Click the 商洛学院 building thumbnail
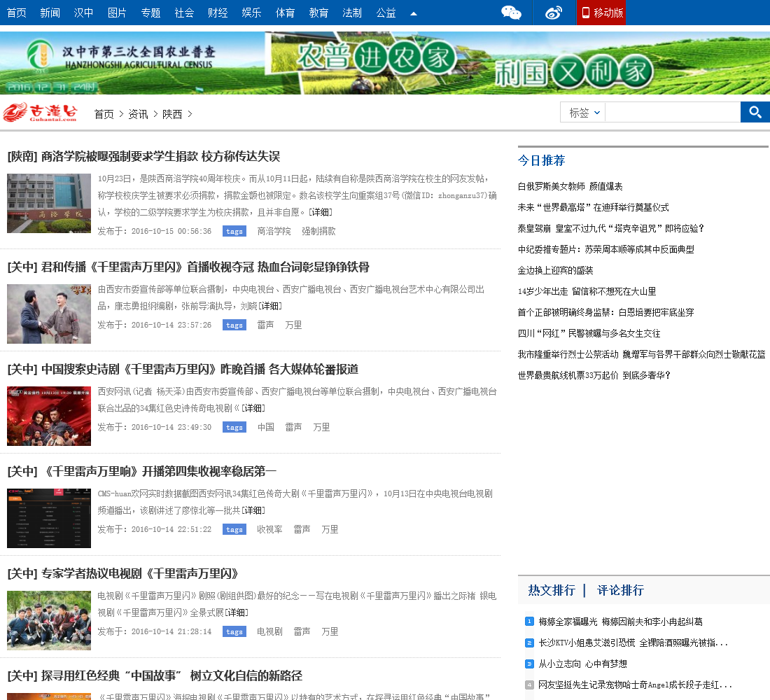 48,203
